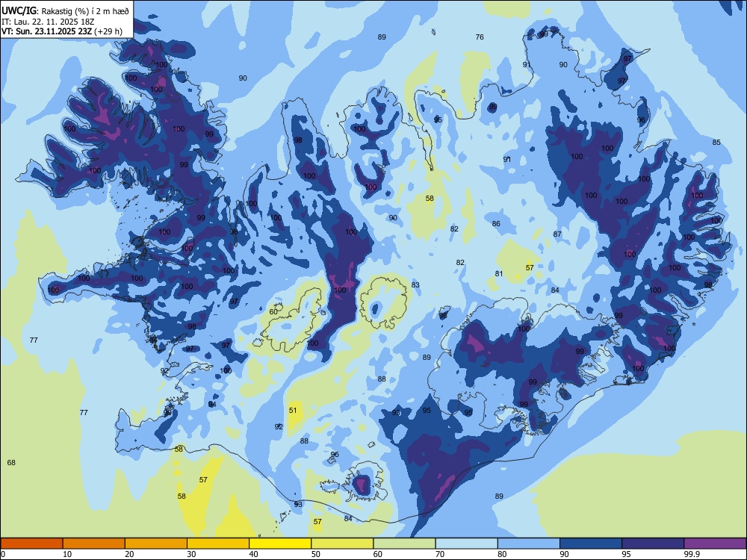Click the humidity value '81' on the map
The width and height of the screenshot is (747, 560).
(499, 274)
